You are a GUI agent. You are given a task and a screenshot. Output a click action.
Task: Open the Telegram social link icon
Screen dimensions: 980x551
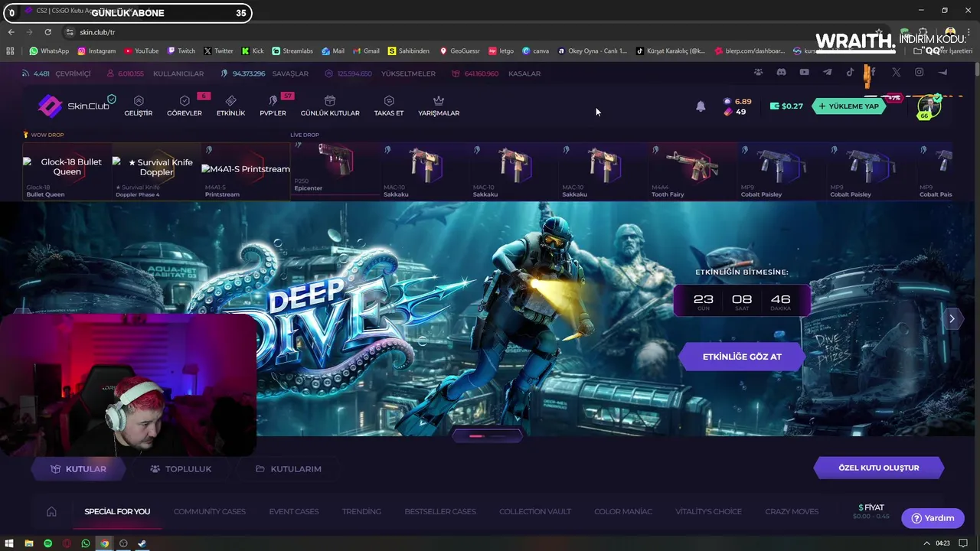pyautogui.click(x=827, y=73)
